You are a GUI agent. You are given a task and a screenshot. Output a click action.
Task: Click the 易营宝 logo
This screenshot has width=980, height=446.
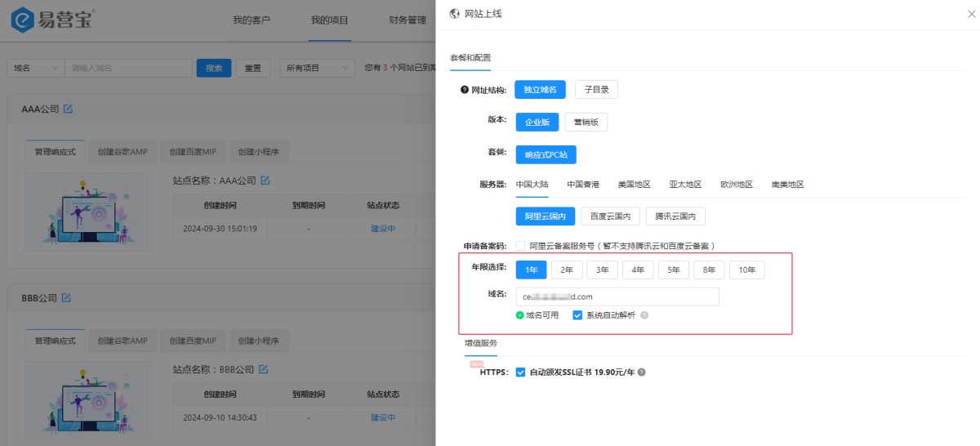(54, 20)
